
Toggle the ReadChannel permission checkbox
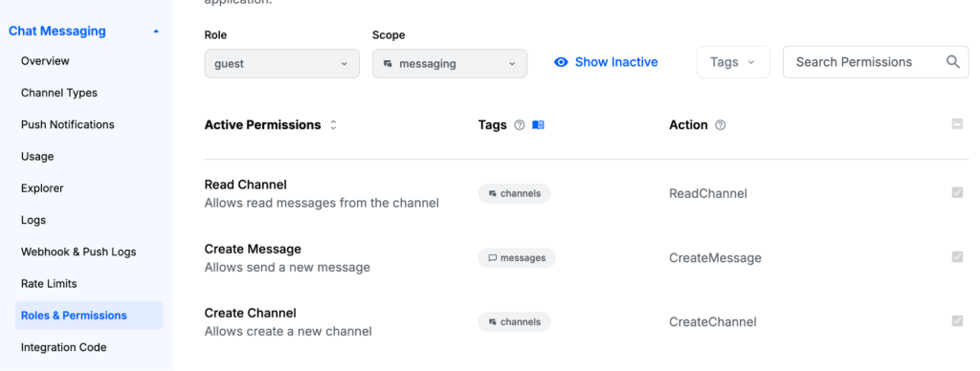click(957, 192)
